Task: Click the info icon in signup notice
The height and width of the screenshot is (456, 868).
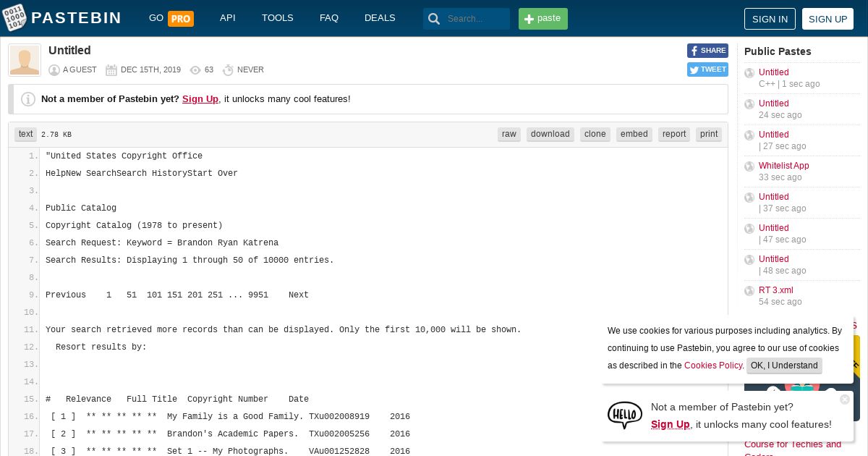Action: (x=28, y=99)
